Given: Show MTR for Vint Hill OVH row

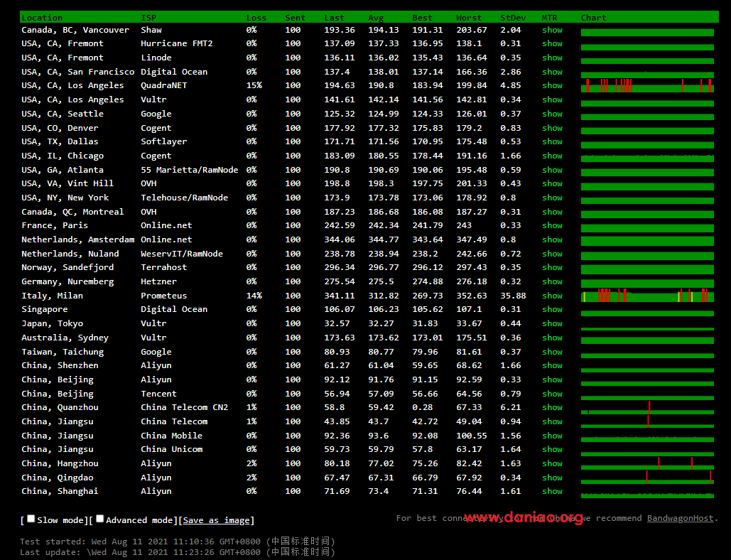Looking at the screenshot, I should 553,183.
